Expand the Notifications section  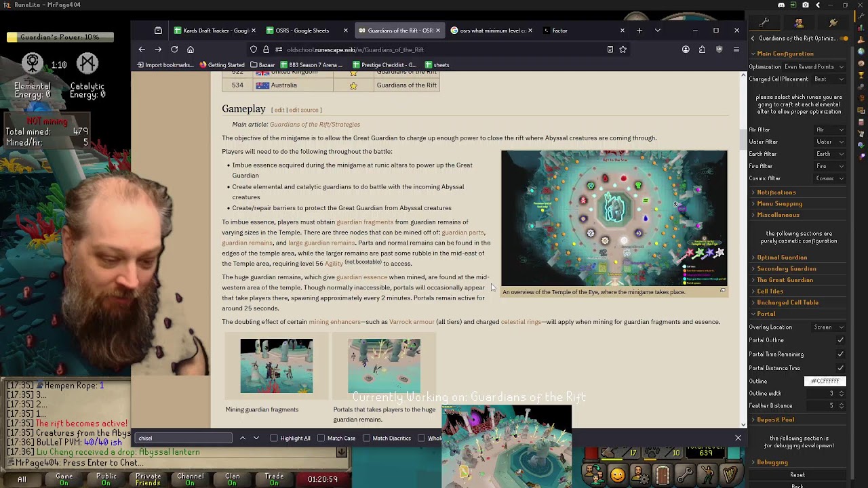[x=776, y=192]
